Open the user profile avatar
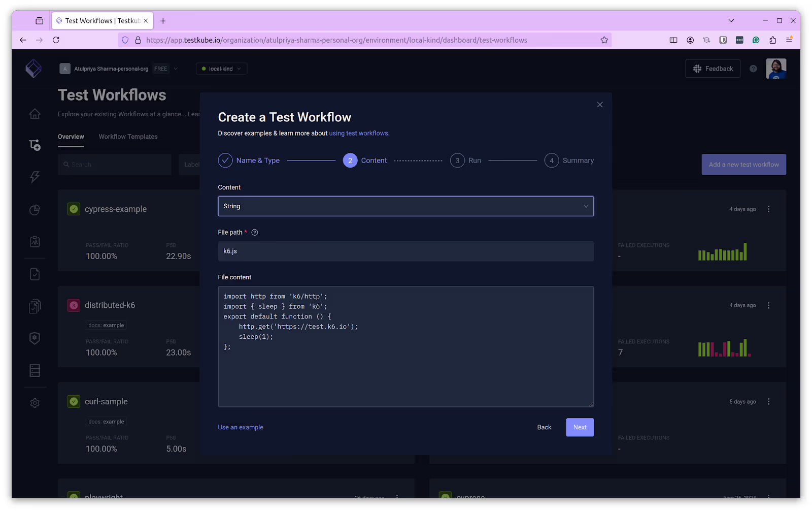Image resolution: width=812 pixels, height=511 pixels. [x=776, y=69]
